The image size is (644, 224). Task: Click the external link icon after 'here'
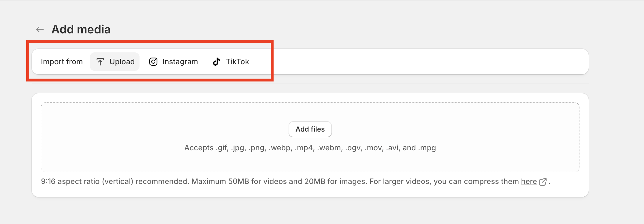click(543, 182)
